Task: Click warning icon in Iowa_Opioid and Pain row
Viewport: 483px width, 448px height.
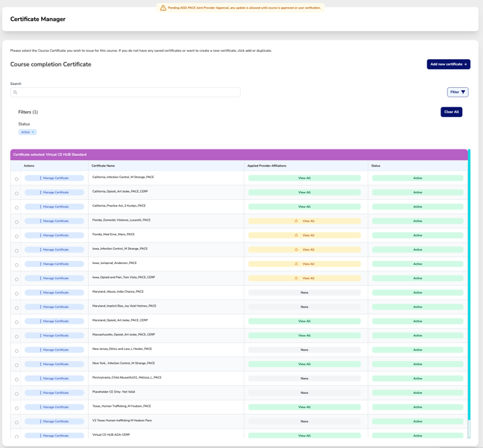Action: pos(296,278)
